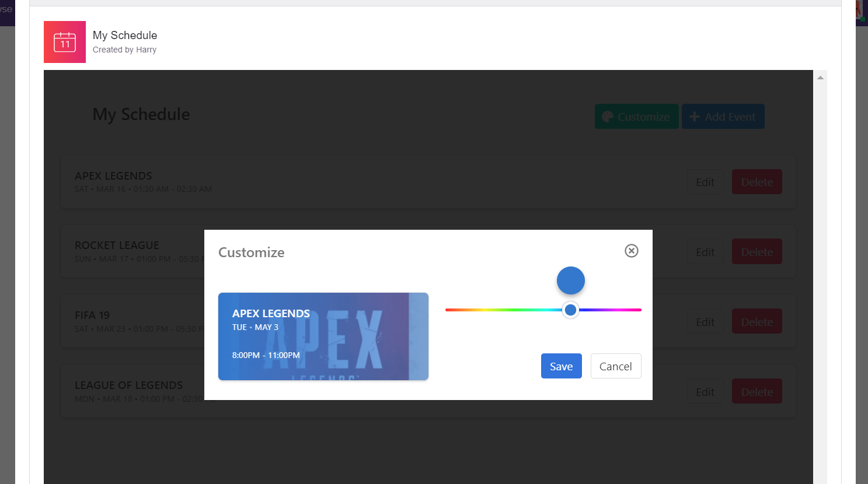The height and width of the screenshot is (484, 868).
Task: Delete the FIFA 19 event
Action: (x=757, y=322)
